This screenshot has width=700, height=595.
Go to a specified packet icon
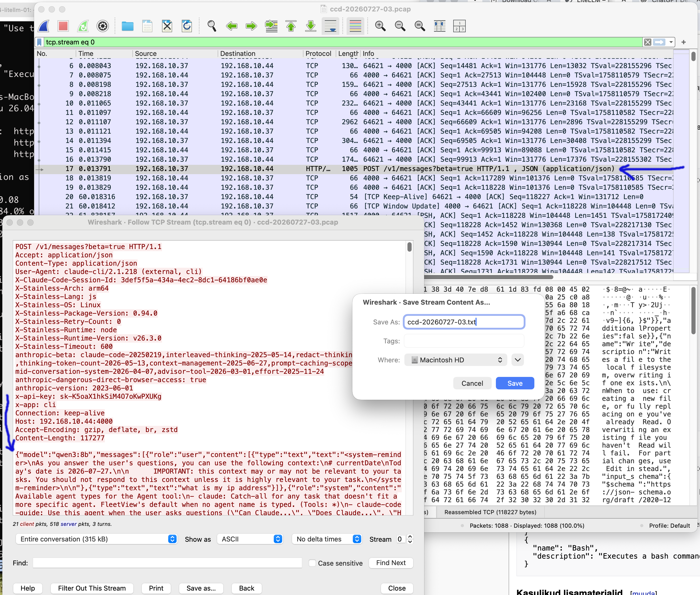point(271,26)
